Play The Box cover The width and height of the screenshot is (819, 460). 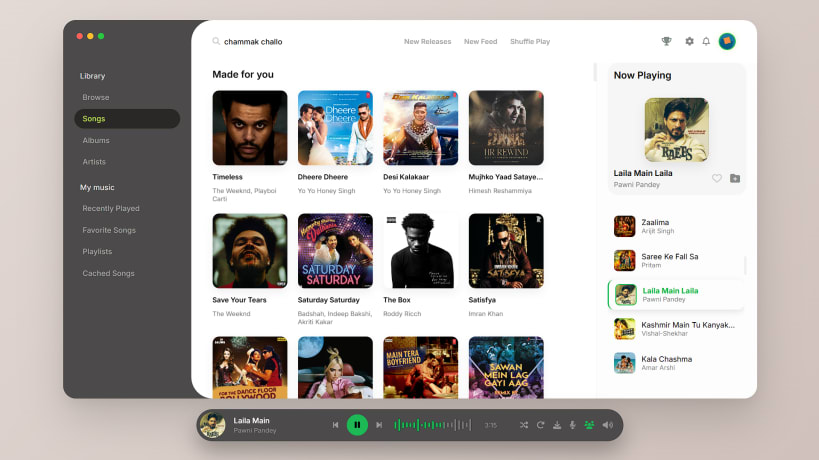[420, 251]
